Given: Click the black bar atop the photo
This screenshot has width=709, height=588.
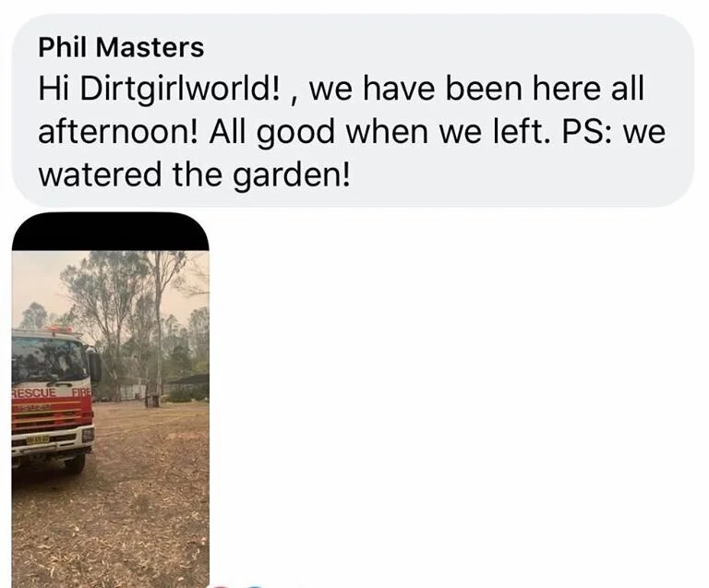Looking at the screenshot, I should pyautogui.click(x=111, y=232).
